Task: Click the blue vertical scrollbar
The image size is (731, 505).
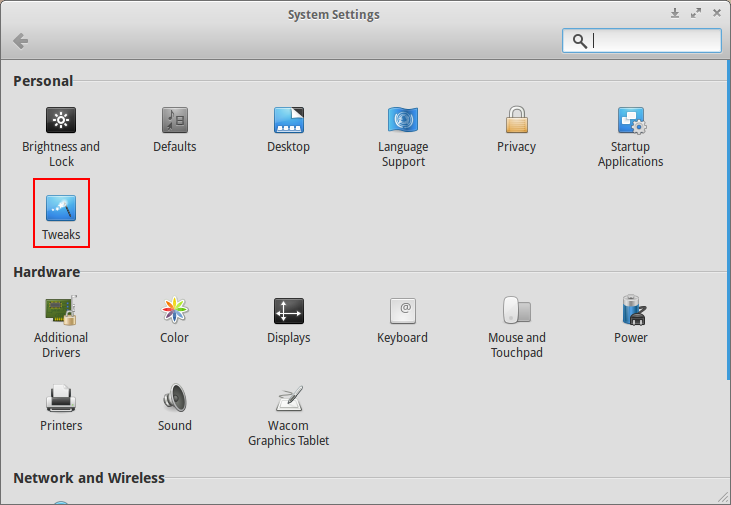Action: click(x=729, y=219)
